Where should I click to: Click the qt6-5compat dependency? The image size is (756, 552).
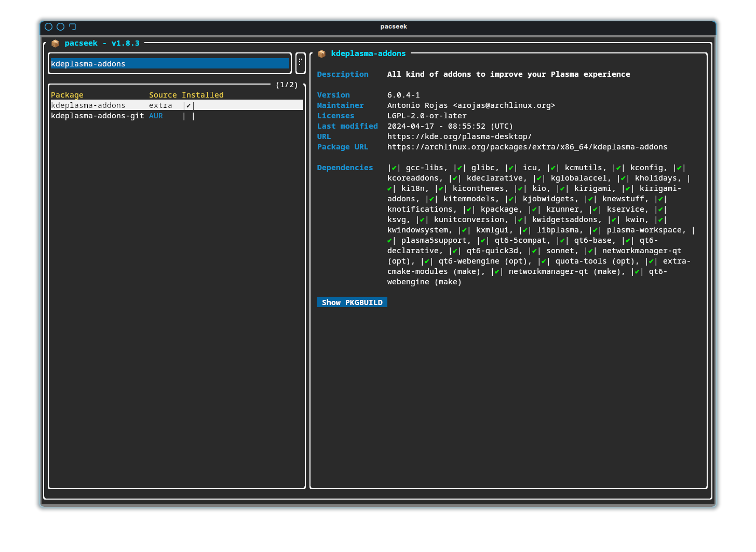pos(520,240)
